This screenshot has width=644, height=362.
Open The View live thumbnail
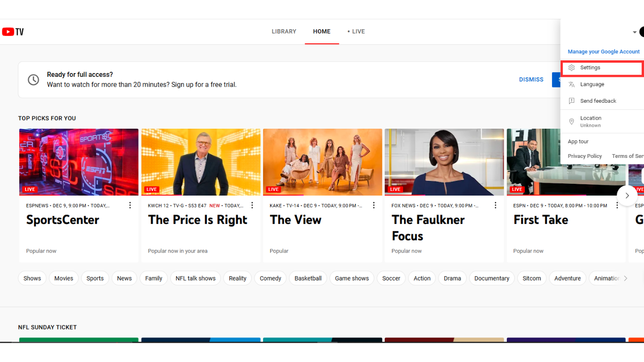[322, 162]
